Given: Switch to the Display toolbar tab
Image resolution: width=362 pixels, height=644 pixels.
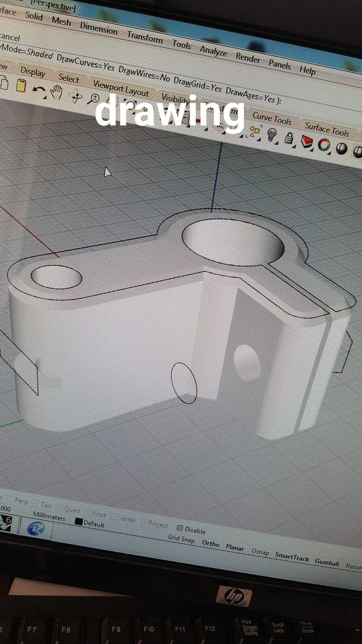Looking at the screenshot, I should [33, 72].
